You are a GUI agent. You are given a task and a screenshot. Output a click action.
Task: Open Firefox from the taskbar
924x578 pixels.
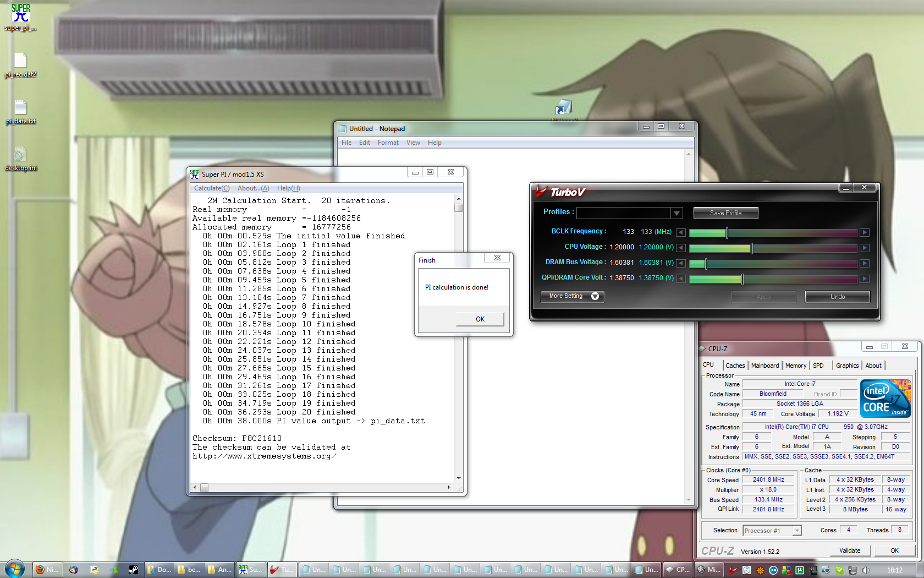47,570
